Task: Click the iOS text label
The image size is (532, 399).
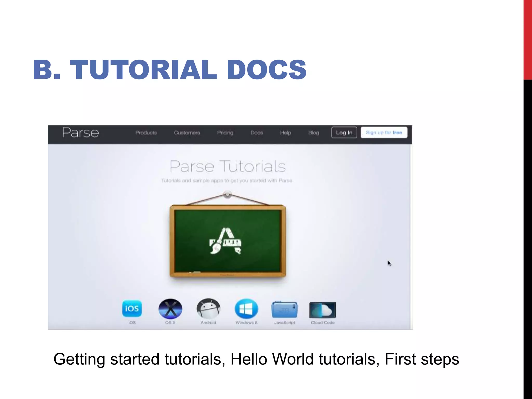Action: click(132, 323)
